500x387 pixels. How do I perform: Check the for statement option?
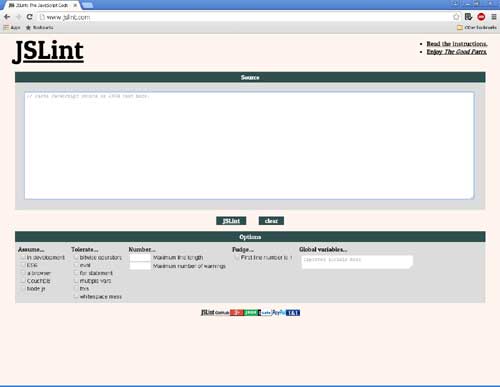76,273
